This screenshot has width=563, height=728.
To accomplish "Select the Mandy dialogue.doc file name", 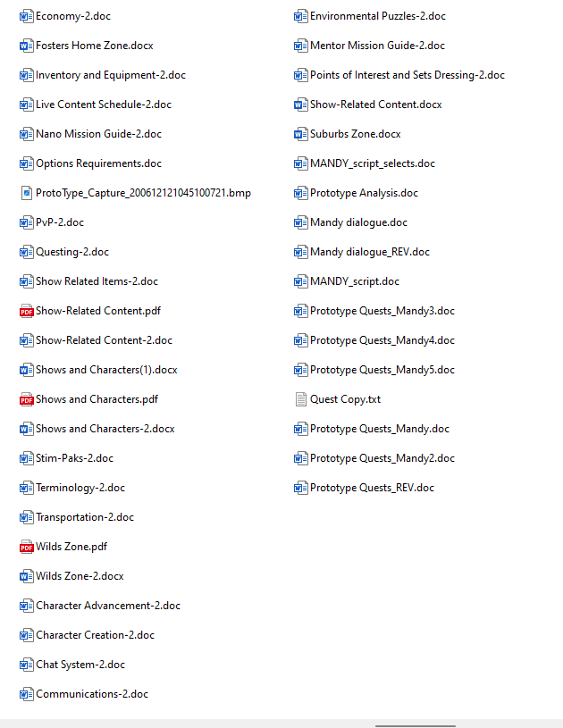I will click(x=358, y=222).
